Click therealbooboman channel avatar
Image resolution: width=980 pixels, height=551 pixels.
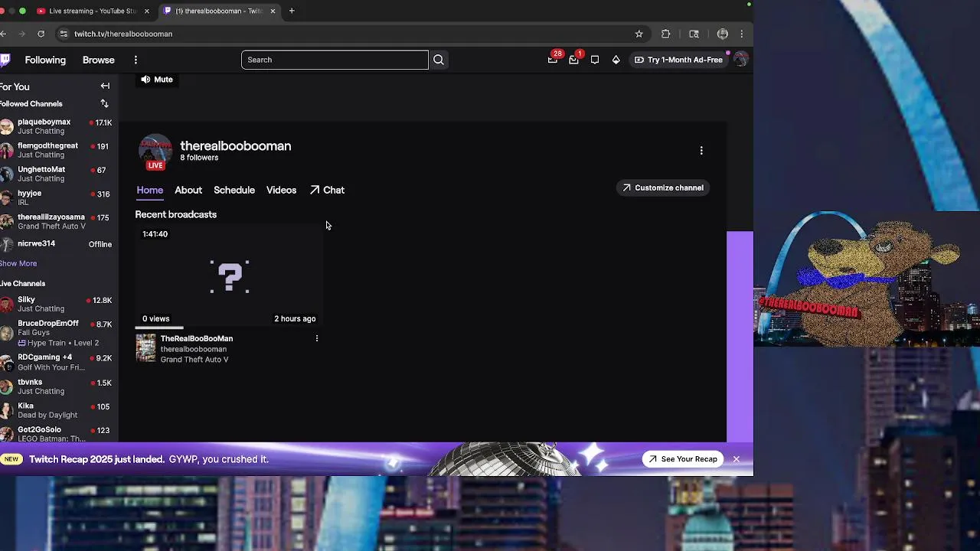click(155, 150)
